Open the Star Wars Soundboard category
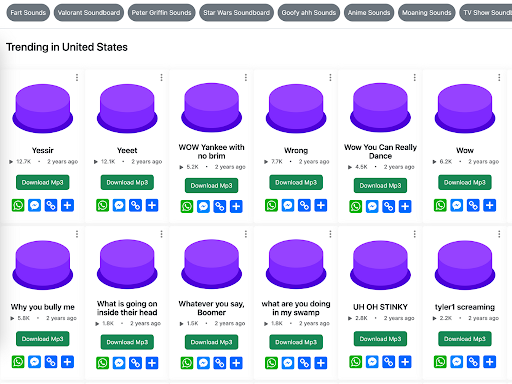Image resolution: width=512 pixels, height=384 pixels. 236,13
